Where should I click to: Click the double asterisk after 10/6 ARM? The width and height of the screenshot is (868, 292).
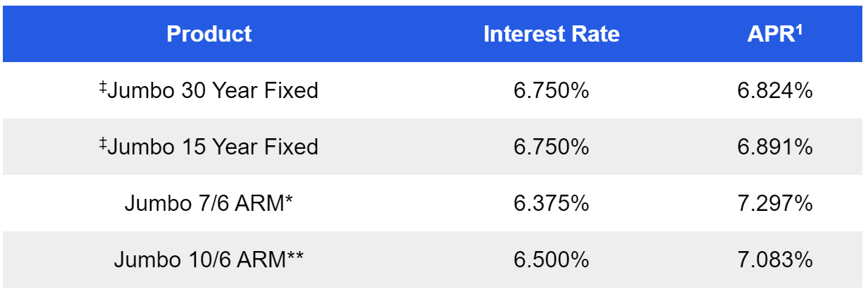point(295,257)
